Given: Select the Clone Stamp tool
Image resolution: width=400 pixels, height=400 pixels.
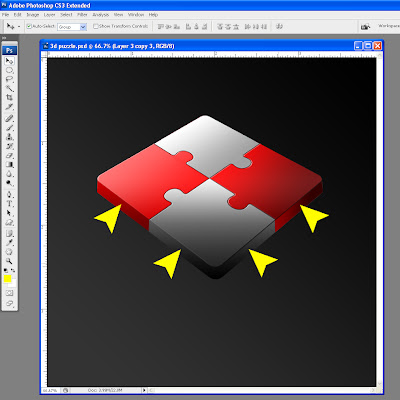Looking at the screenshot, I should (x=9, y=137).
